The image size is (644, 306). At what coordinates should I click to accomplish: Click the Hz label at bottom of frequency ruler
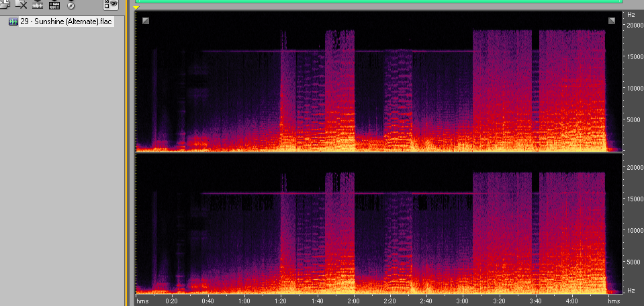(631, 290)
